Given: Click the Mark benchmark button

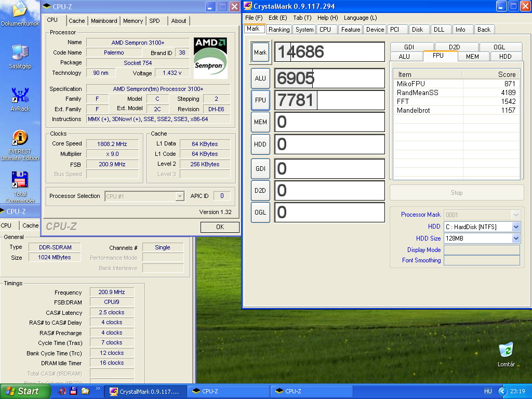Looking at the screenshot, I should click(260, 52).
